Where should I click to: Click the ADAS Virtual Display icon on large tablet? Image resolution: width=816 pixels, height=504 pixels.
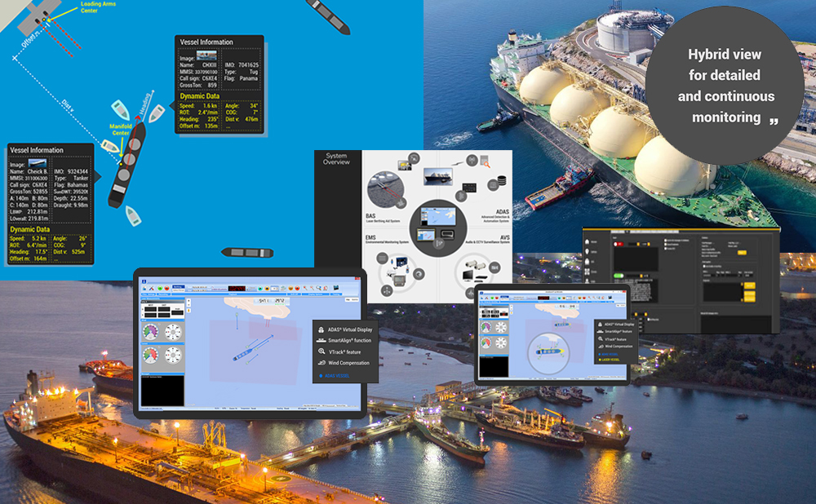(x=322, y=329)
